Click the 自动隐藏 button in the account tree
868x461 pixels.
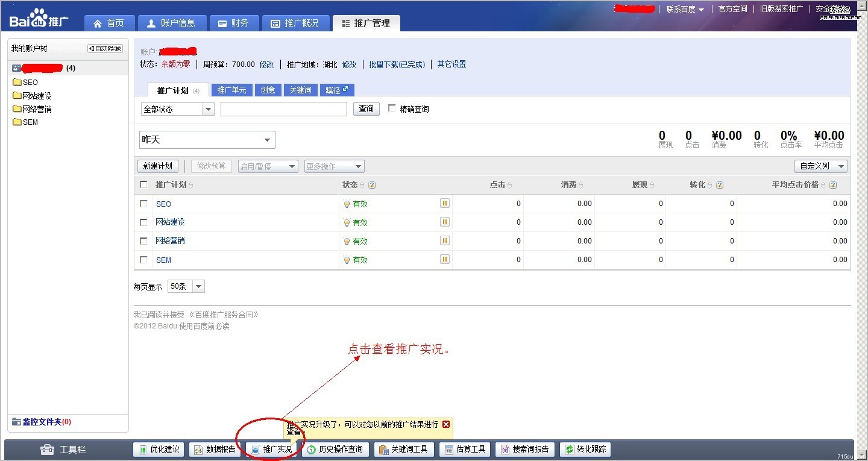[105, 48]
